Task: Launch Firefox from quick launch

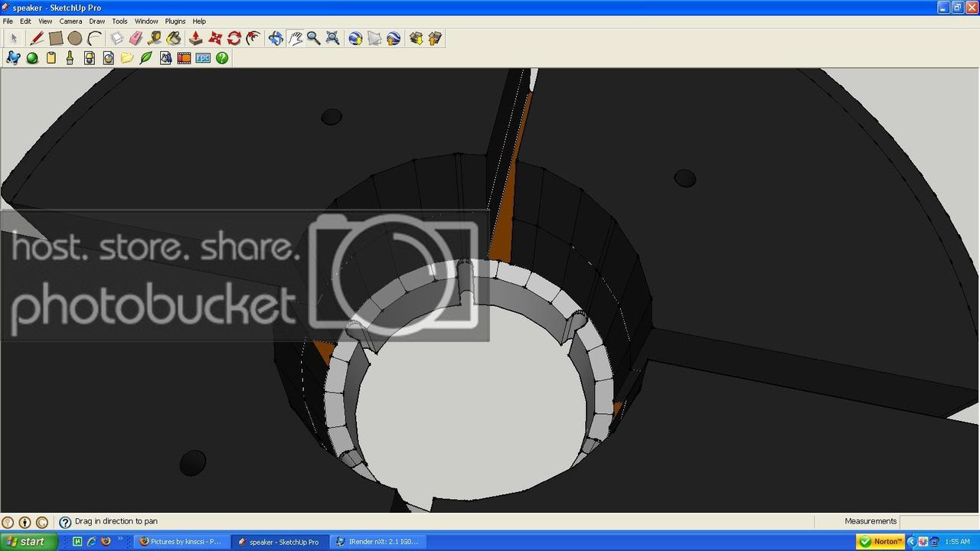Action: click(106, 542)
